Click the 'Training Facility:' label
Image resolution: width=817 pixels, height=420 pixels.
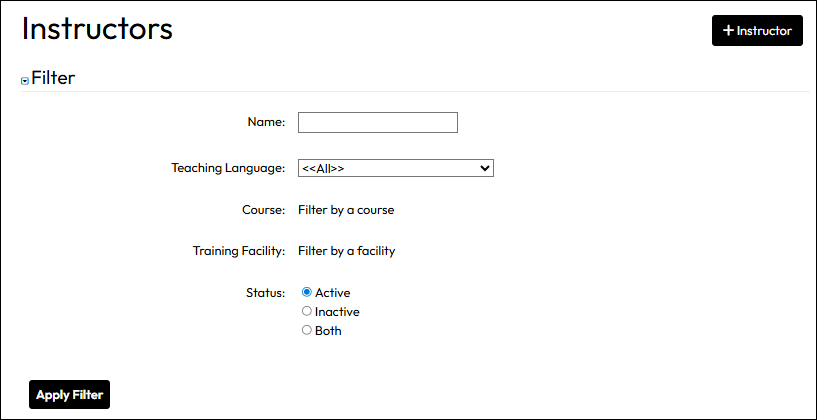239,251
